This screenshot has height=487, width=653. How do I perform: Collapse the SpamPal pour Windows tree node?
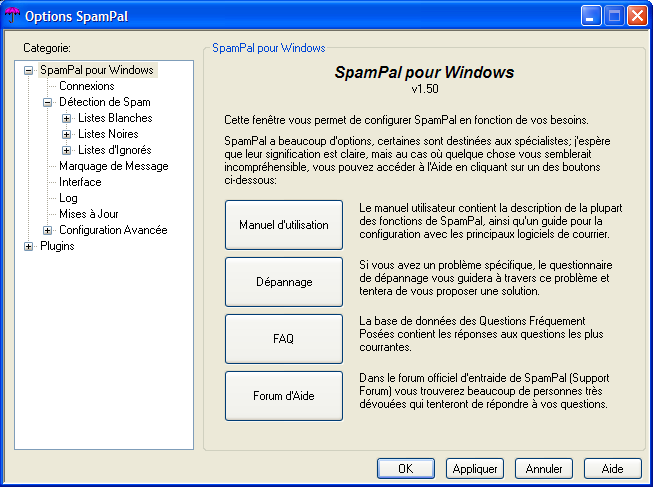[28, 70]
